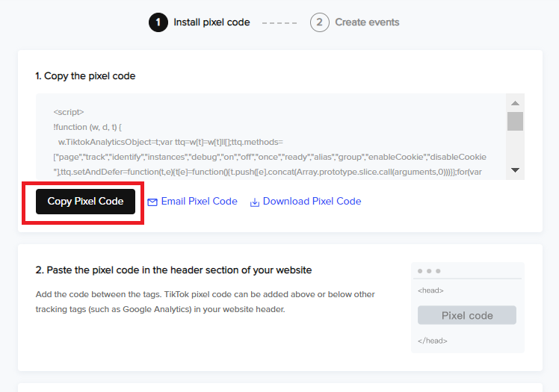559x392 pixels.
Task: Click the step 1 circle icon
Action: pyautogui.click(x=158, y=22)
